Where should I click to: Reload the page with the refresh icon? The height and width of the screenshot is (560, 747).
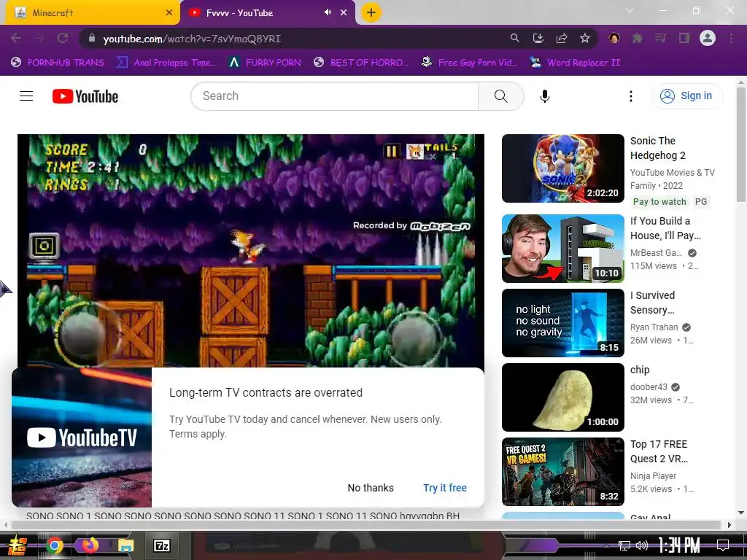coord(63,38)
